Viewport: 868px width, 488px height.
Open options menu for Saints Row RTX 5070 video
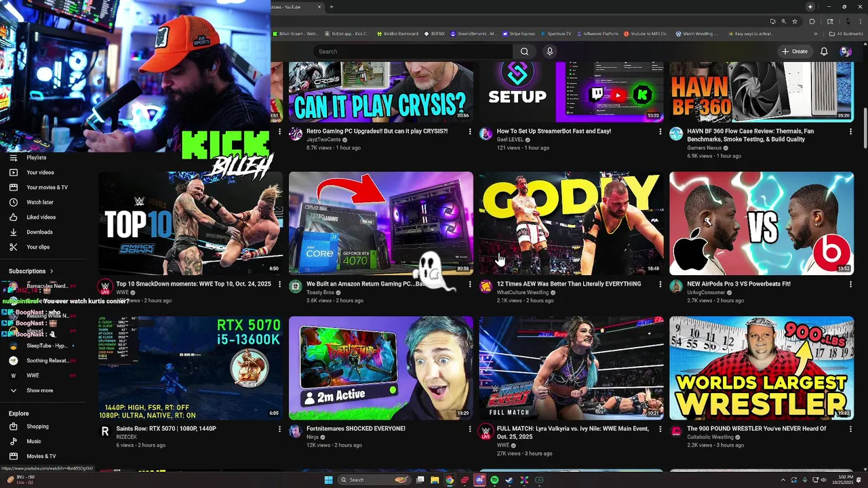279,429
